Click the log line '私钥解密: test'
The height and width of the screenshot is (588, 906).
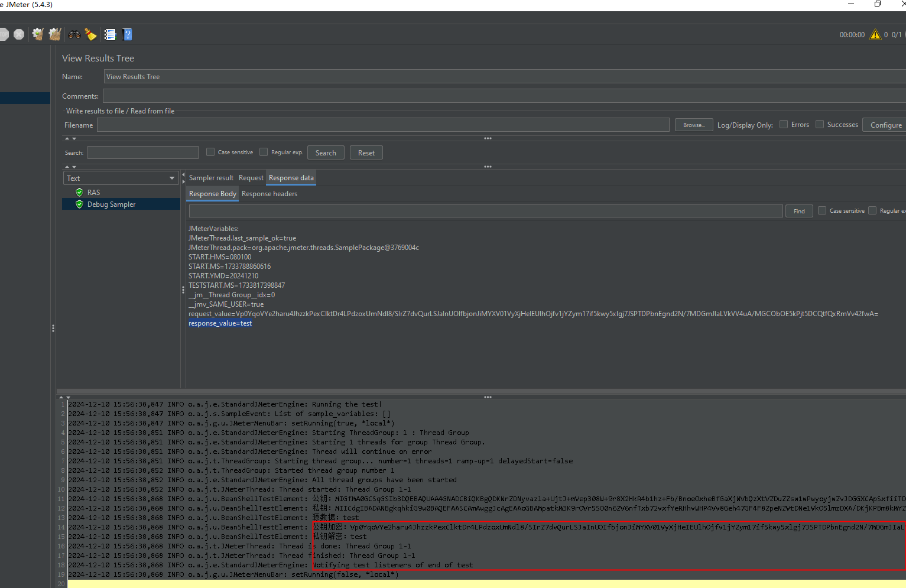217,537
